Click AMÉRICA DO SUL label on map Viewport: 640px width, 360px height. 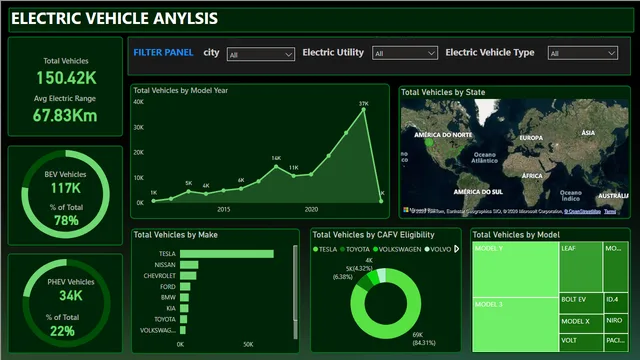[x=478, y=192]
